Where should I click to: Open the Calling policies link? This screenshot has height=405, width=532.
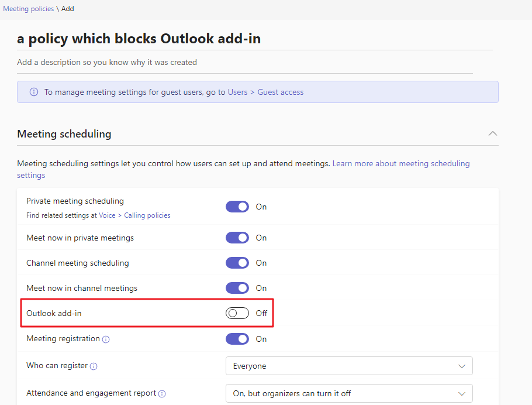pos(147,215)
